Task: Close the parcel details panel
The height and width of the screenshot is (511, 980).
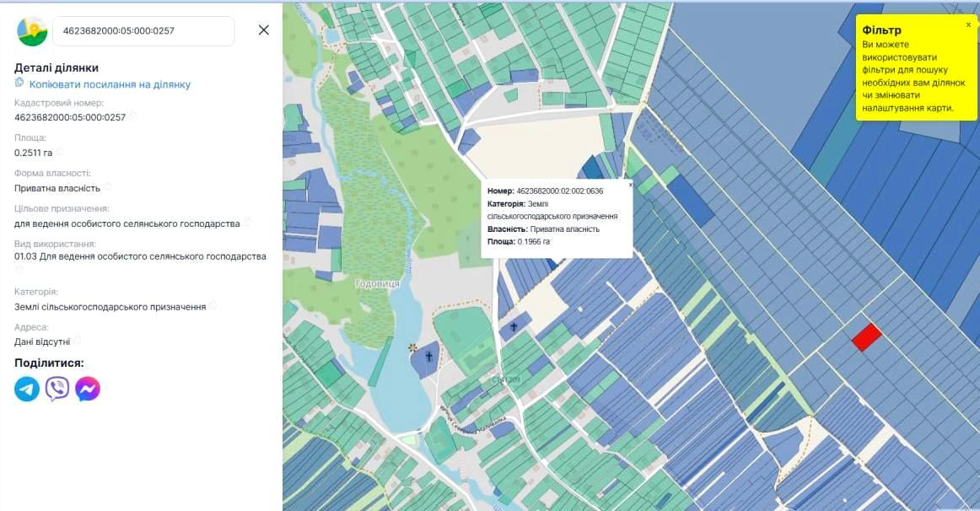Action: 263,30
